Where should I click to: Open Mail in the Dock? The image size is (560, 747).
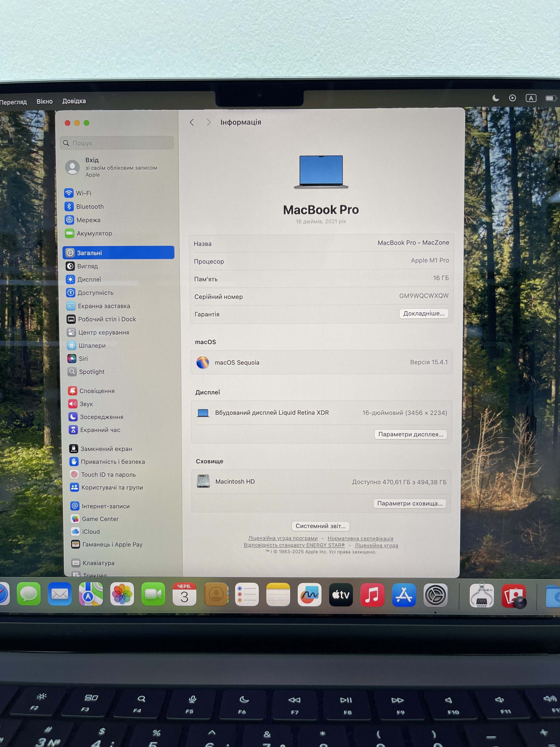click(60, 594)
